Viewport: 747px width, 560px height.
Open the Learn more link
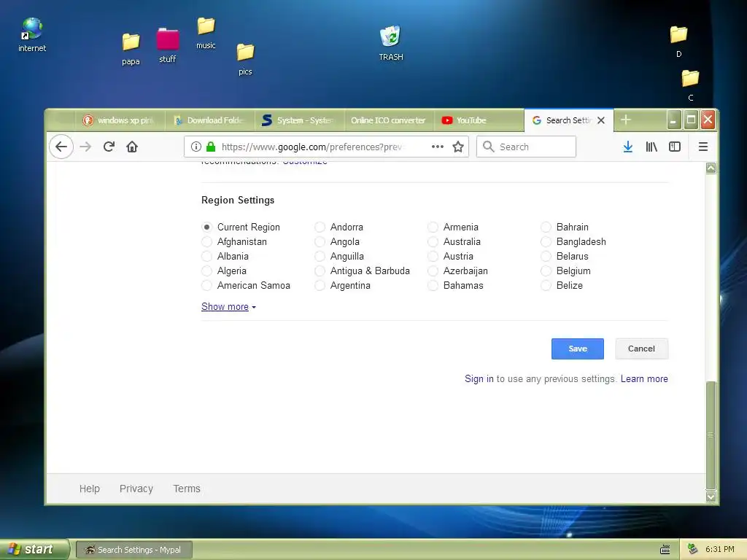644,378
